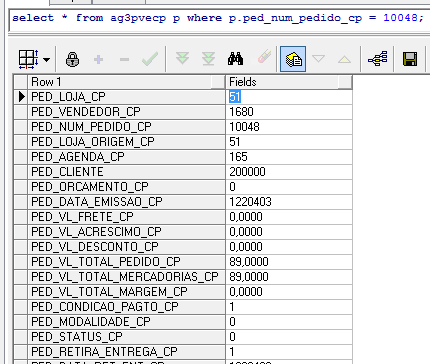The image size is (430, 364).
Task: Click the fetch last page arrow icon
Action: point(208,59)
